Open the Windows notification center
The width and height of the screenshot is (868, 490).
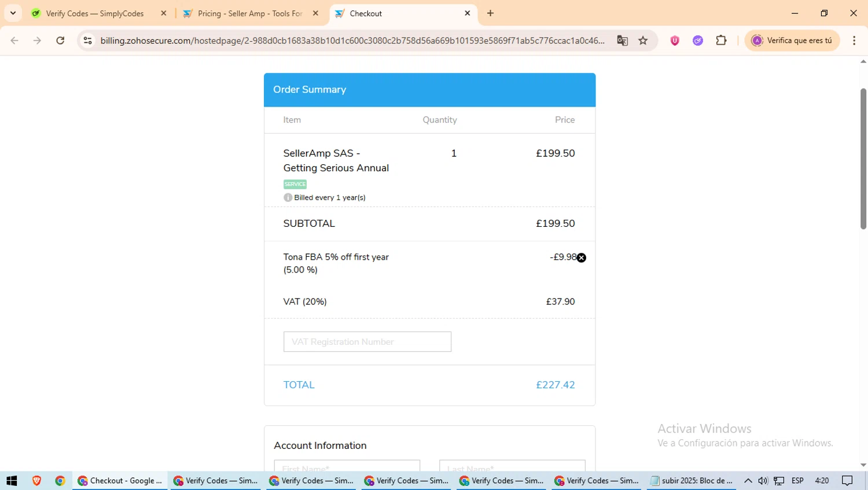848,481
